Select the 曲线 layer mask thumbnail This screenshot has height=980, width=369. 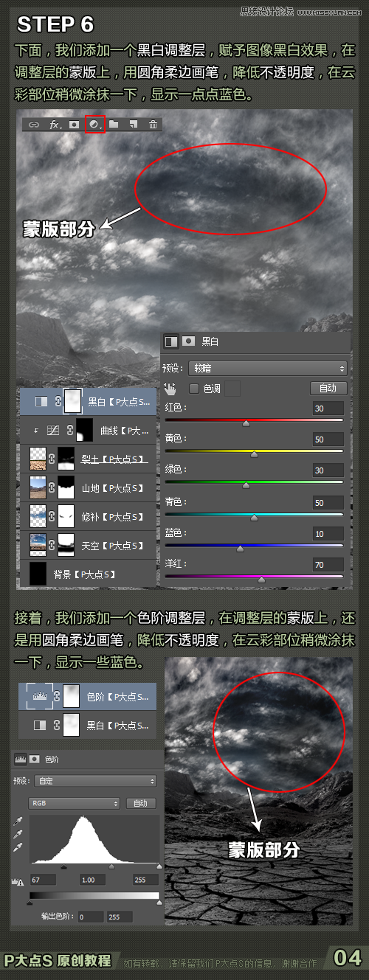click(x=84, y=430)
